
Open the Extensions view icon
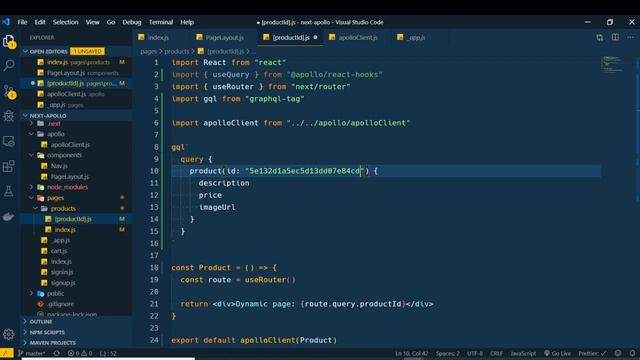coord(9,166)
